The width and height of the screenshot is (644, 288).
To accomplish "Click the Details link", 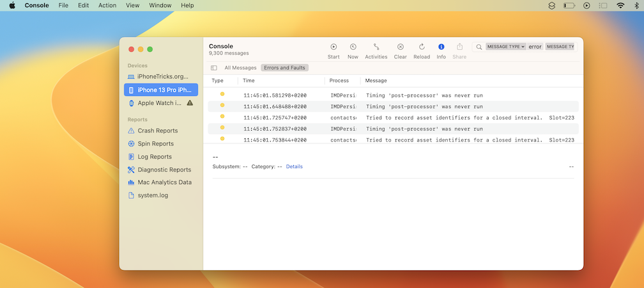I will point(294,166).
